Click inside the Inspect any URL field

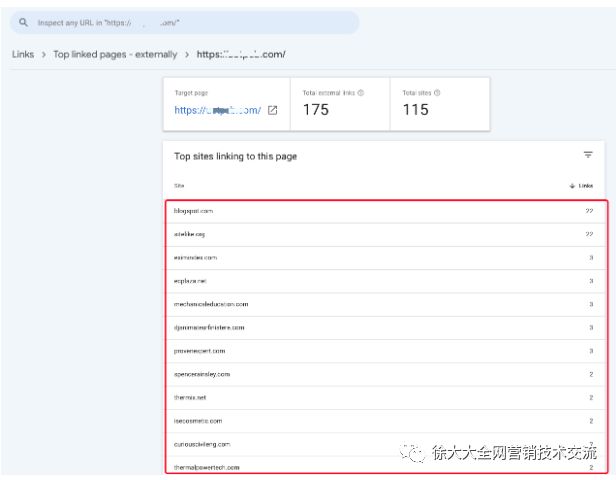coord(190,22)
